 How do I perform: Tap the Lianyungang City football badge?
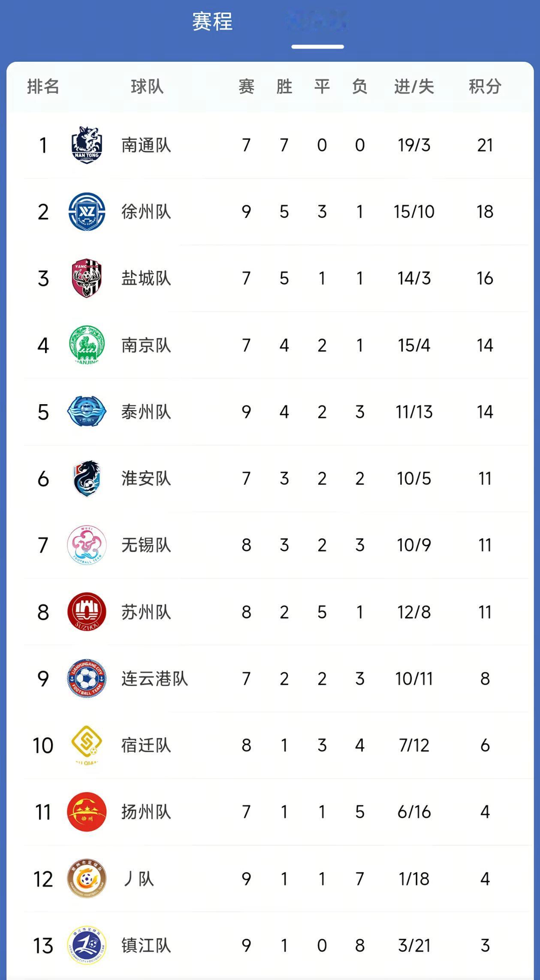(x=87, y=678)
